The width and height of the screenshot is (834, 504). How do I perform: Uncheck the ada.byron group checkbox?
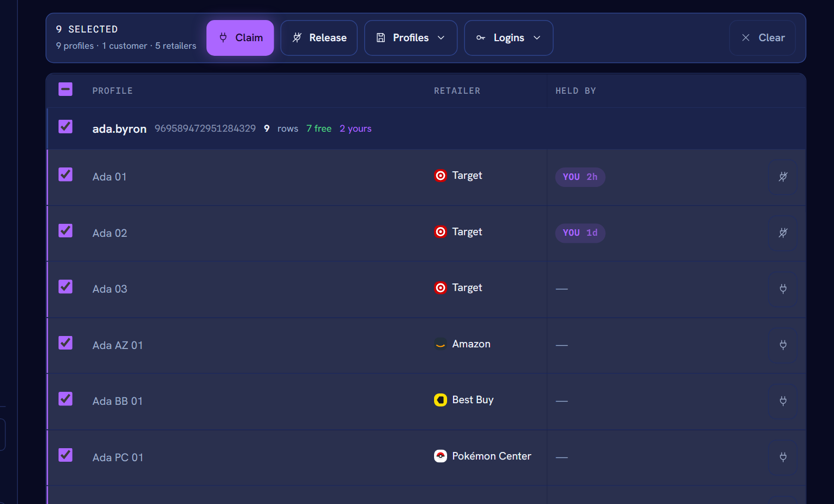(x=66, y=127)
